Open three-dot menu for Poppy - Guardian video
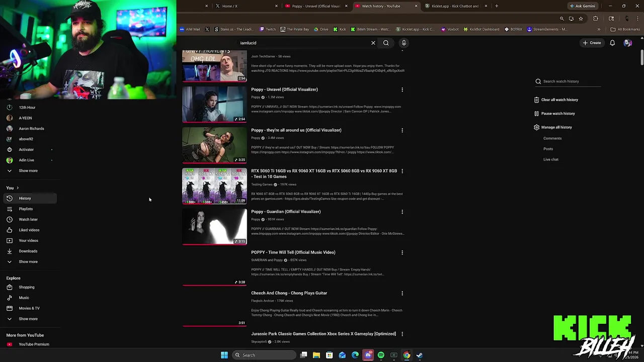644x362 pixels. coord(402,212)
